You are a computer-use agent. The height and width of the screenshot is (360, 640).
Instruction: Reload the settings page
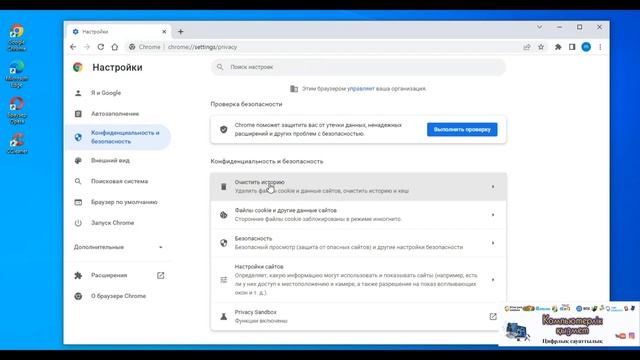(x=100, y=47)
